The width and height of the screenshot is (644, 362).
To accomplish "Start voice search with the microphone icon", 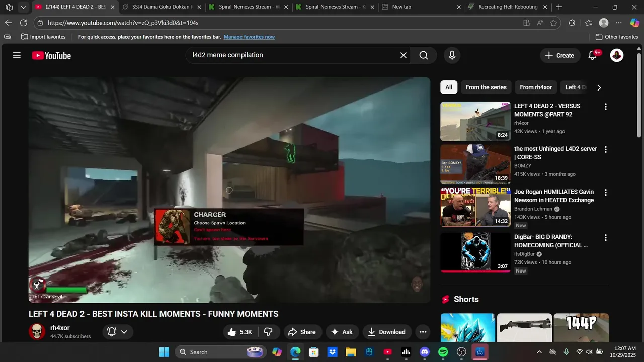I will click(x=452, y=55).
